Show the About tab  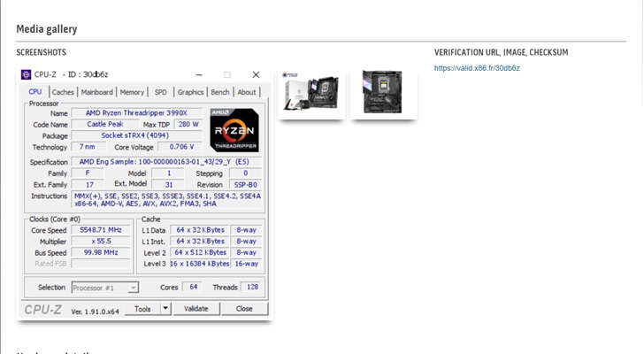[x=247, y=92]
